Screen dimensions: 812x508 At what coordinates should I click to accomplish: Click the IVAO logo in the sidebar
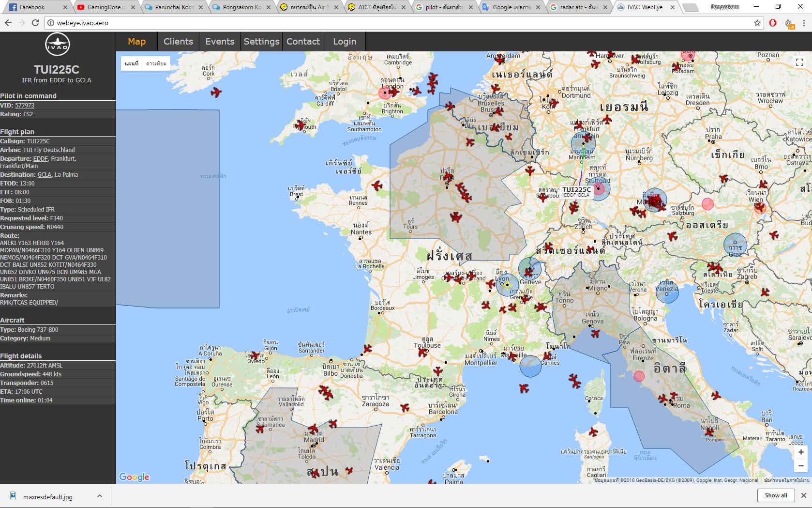point(58,45)
